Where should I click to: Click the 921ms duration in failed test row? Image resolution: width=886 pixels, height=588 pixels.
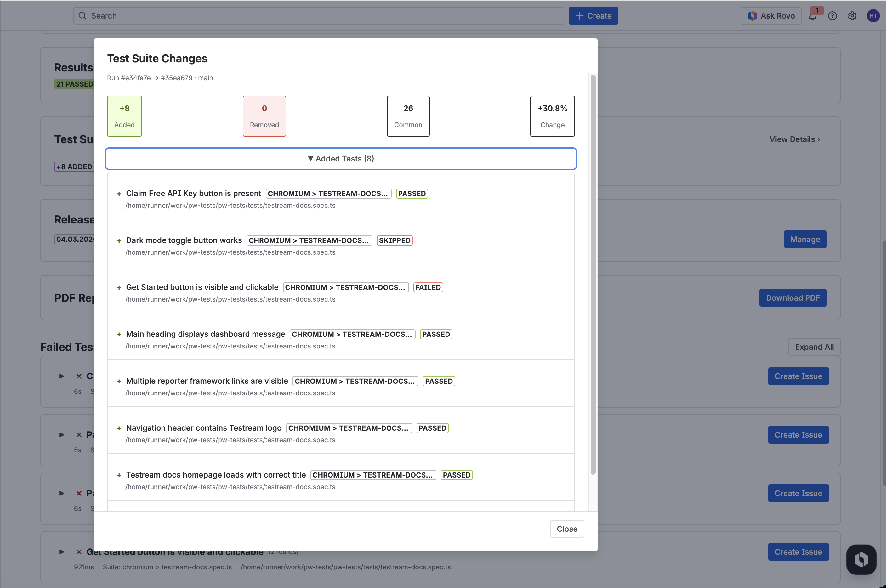pos(84,567)
